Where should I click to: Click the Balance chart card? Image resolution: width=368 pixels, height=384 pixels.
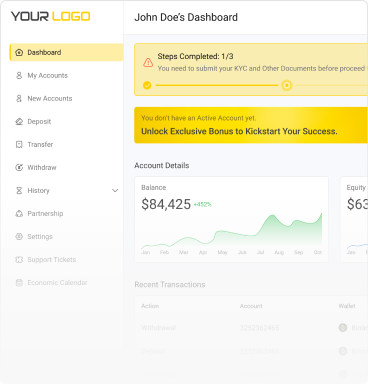tap(231, 219)
